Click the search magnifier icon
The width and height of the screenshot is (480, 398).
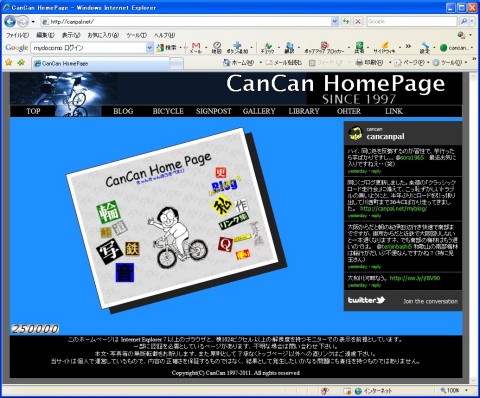click(x=464, y=22)
